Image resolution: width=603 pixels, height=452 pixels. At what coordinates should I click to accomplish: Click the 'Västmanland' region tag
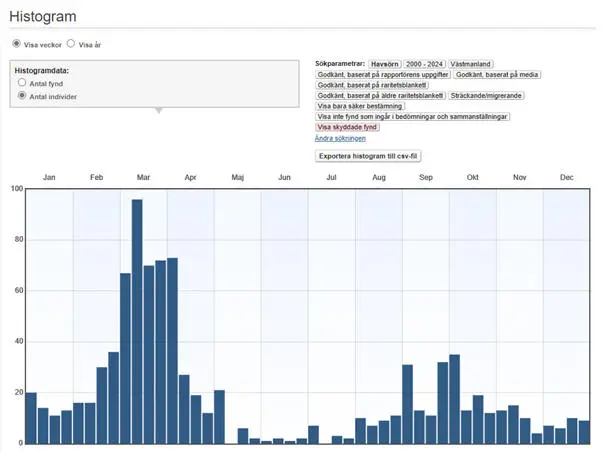pyautogui.click(x=471, y=63)
